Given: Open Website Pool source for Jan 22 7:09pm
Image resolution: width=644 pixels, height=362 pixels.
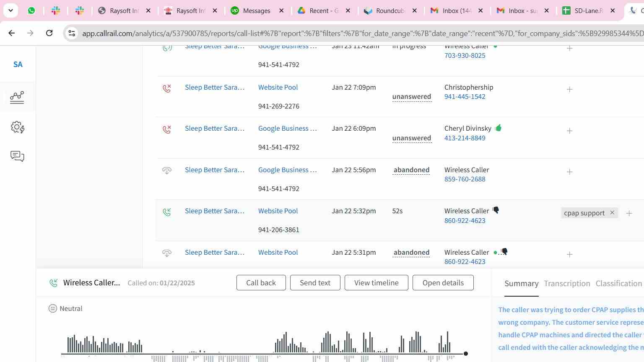Looking at the screenshot, I should coord(278,87).
